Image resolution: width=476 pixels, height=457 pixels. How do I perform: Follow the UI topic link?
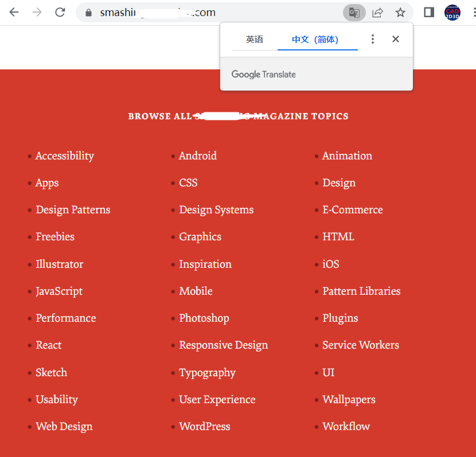(x=328, y=373)
